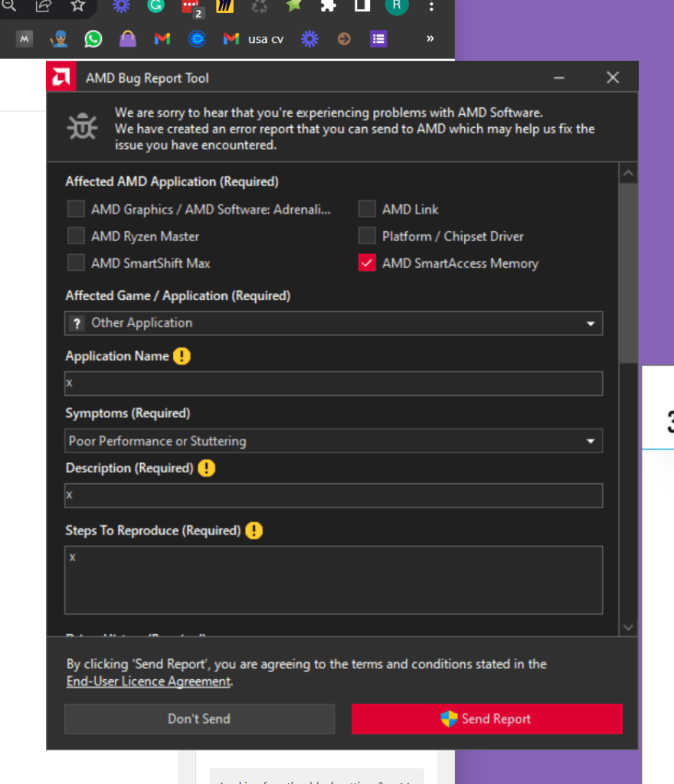Check the AMD SmartShift Max checkbox
Image resolution: width=674 pixels, height=784 pixels.
(x=76, y=263)
